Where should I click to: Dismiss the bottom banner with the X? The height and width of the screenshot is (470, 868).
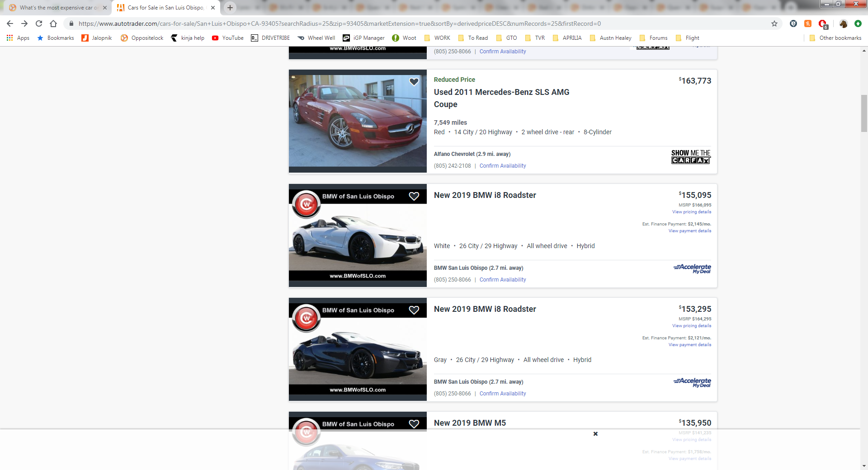coord(595,434)
